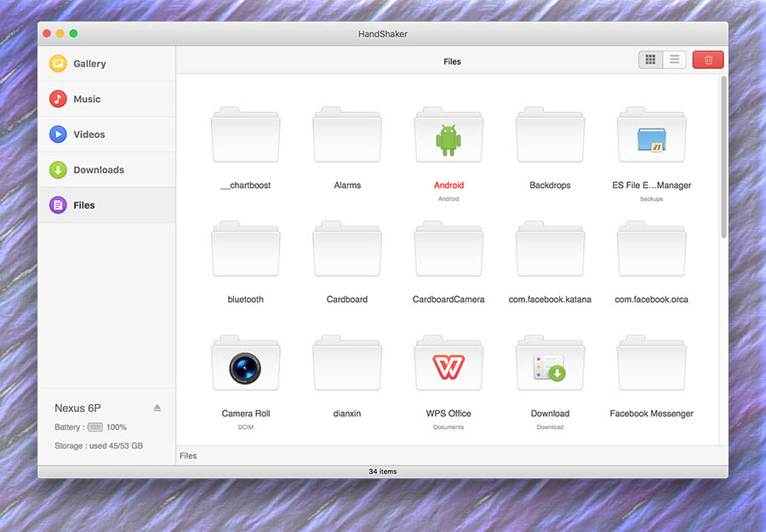Screen dimensions: 766x532
Task: Open the ES File Explorer Manager folder
Action: tap(651, 137)
